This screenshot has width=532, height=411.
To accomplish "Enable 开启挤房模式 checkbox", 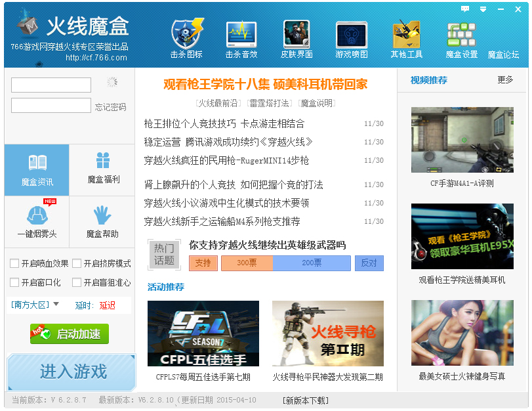I will (x=77, y=263).
